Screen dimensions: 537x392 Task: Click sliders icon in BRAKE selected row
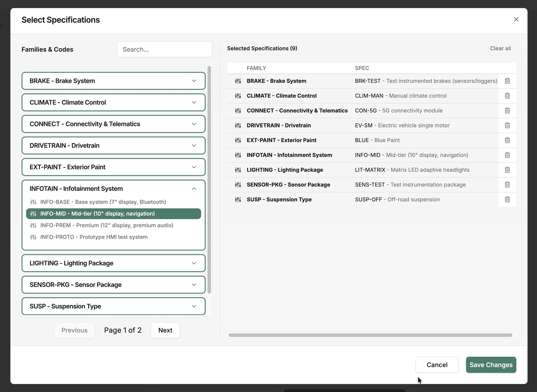click(238, 81)
